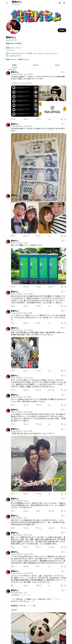View analytics of the 1.1M views post
The image size is (72, 644).
(51, 287)
